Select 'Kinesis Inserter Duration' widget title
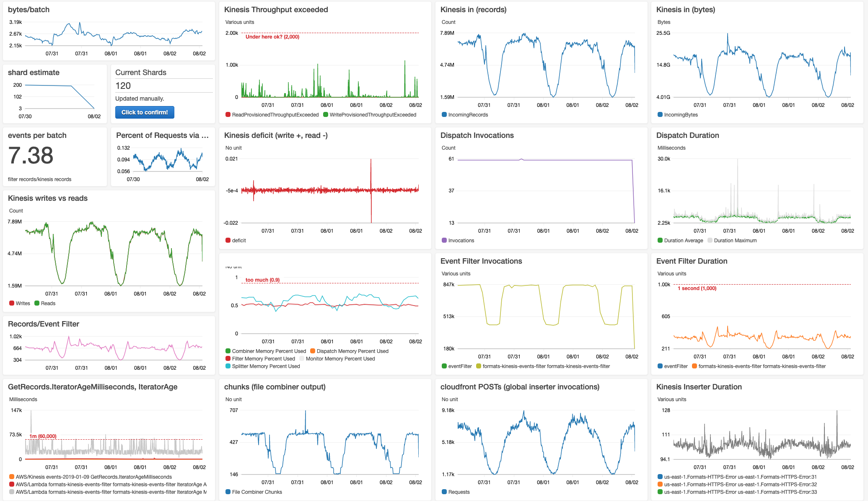 699,387
